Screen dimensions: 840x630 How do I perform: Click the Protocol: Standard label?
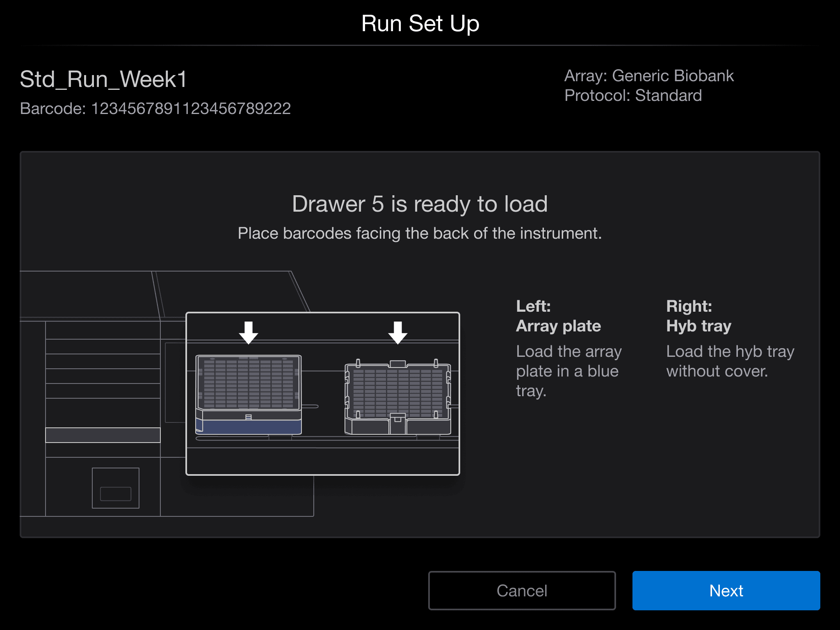click(x=633, y=96)
